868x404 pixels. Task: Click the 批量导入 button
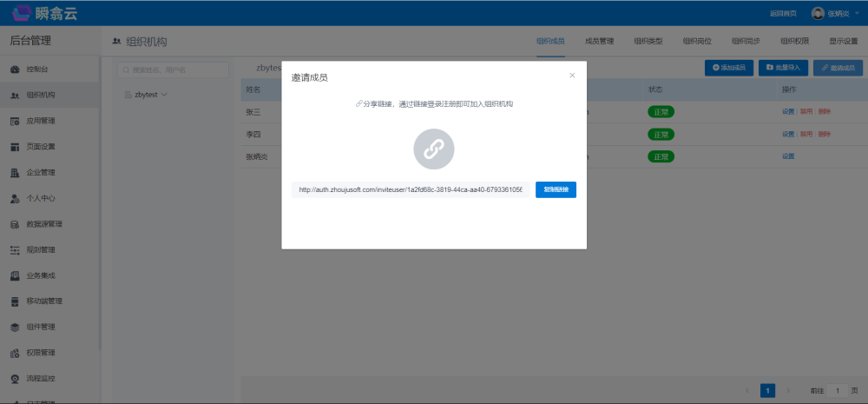[783, 67]
